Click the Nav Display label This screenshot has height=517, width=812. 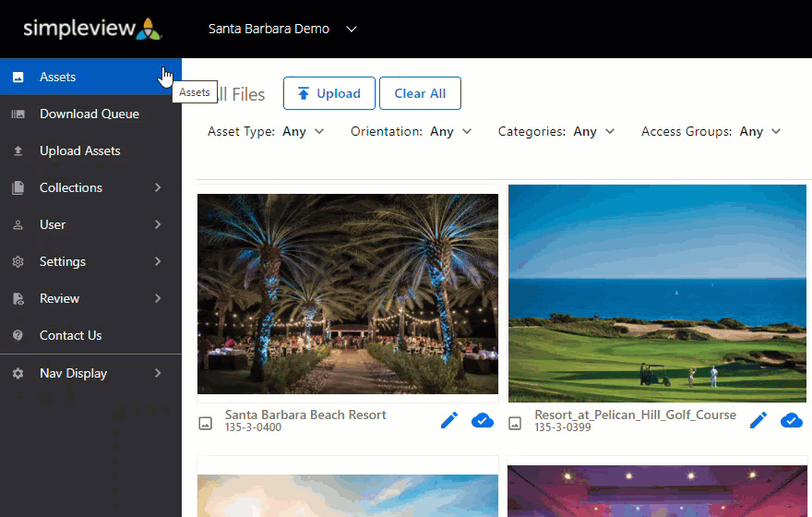point(73,373)
